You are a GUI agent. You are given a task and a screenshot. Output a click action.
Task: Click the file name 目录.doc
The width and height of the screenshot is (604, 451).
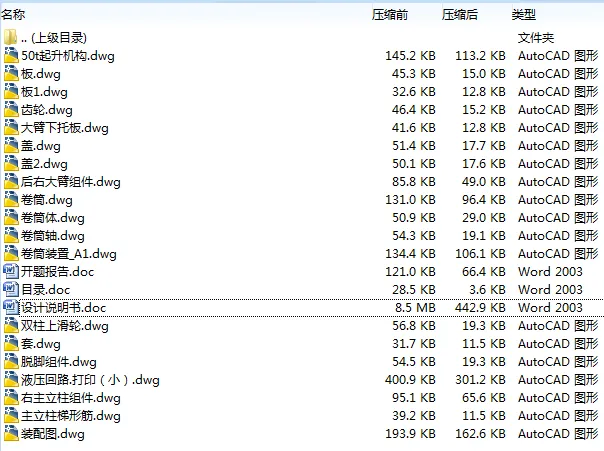(x=45, y=290)
